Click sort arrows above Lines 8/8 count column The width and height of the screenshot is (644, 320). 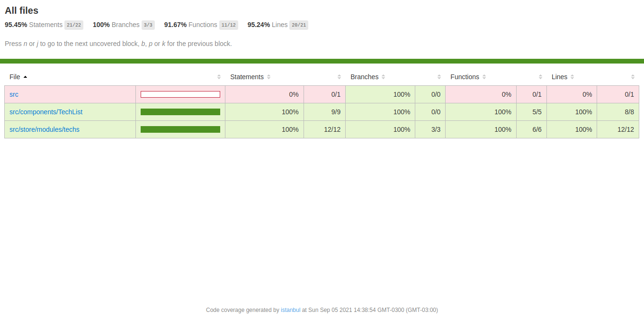[x=633, y=77]
